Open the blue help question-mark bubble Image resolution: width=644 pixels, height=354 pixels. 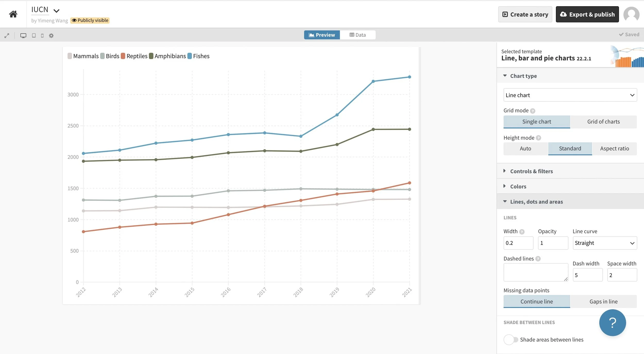612,323
